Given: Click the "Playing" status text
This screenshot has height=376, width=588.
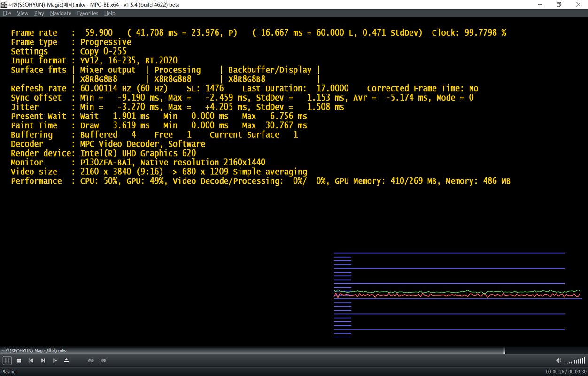Looking at the screenshot, I should point(8,372).
